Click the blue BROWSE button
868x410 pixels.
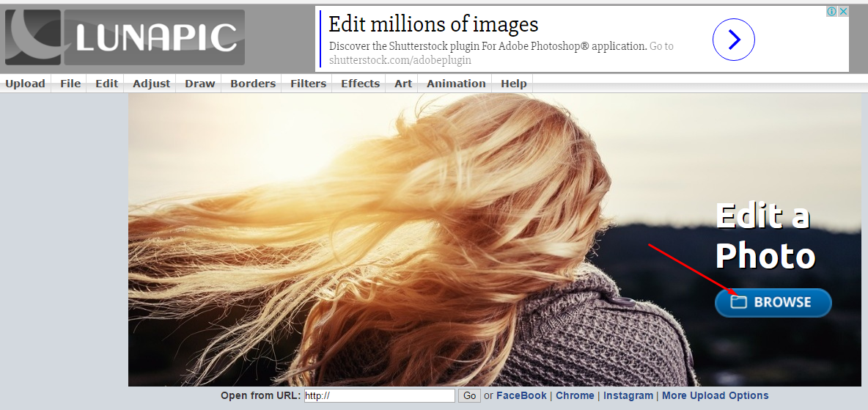(x=773, y=302)
